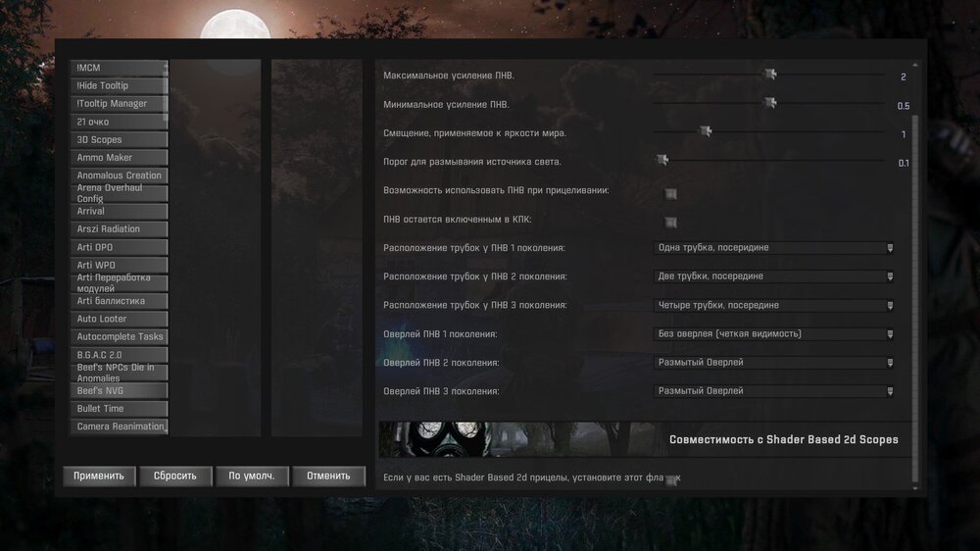Image resolution: width=980 pixels, height=551 pixels.
Task: Click the options panel scroll down arrow
Action: pyautogui.click(x=915, y=488)
